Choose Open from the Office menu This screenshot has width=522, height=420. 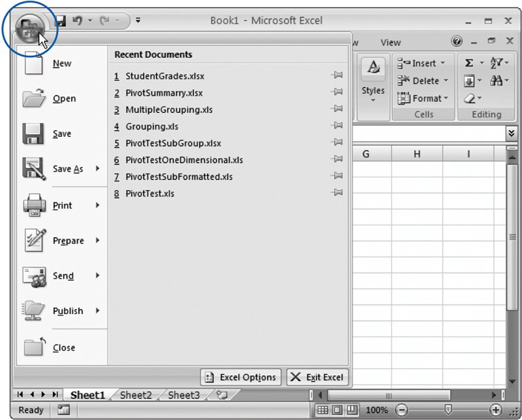click(x=64, y=99)
